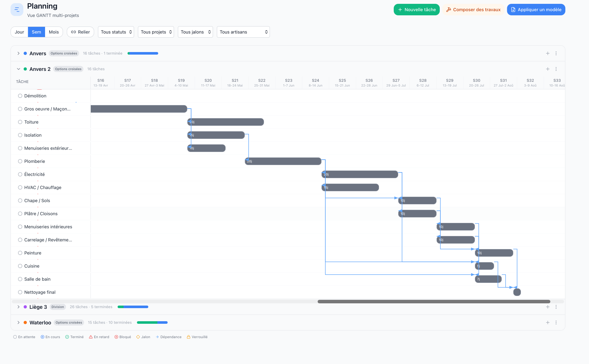Screen dimensions: 589x364
Task: Open the Waterloo three-dot menu
Action: pyautogui.click(x=556, y=322)
